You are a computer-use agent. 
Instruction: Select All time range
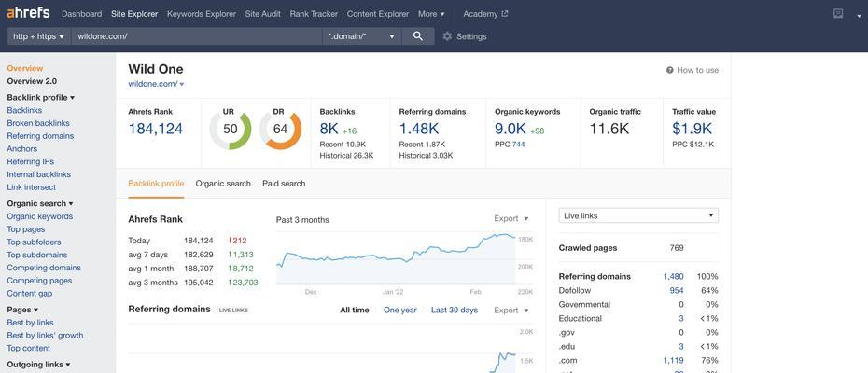[355, 311]
